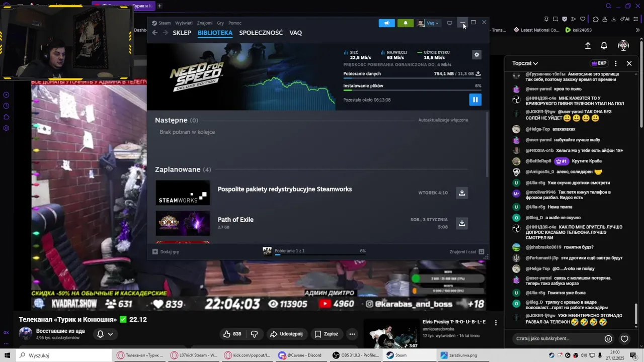
Task: Switch Steam to Big Picture mode icon
Action: coord(449,23)
